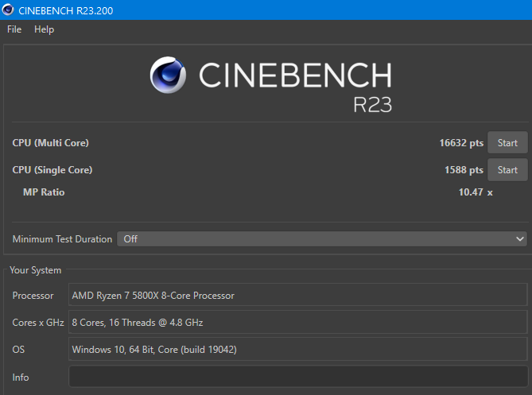
Task: Click the MP Ratio value 10.47 x
Action: click(x=476, y=192)
